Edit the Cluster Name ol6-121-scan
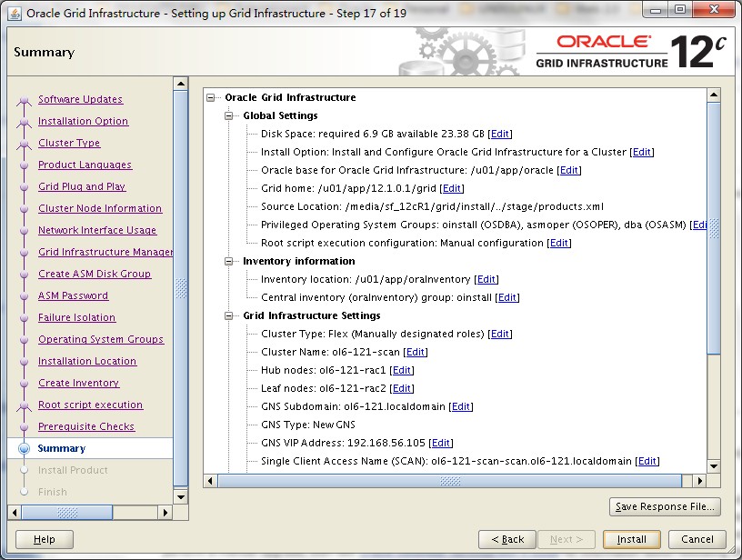Image resolution: width=742 pixels, height=560 pixels. tap(415, 352)
